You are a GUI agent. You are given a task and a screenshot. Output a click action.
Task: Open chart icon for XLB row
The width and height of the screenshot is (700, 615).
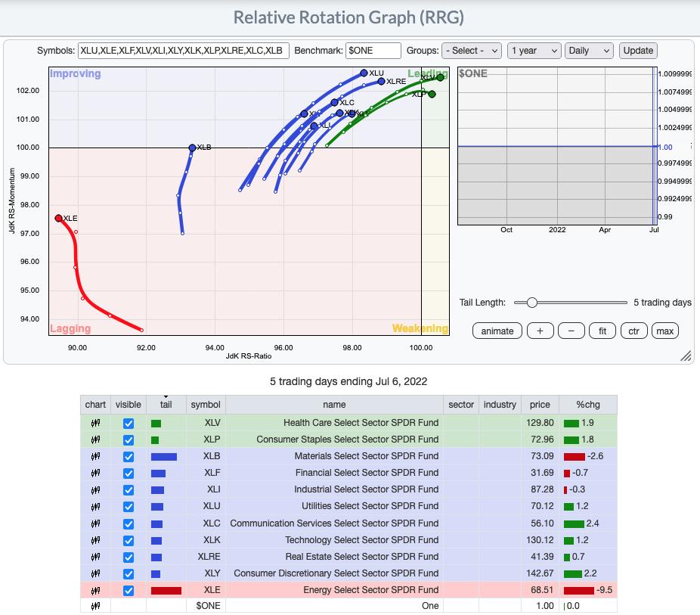tap(95, 456)
